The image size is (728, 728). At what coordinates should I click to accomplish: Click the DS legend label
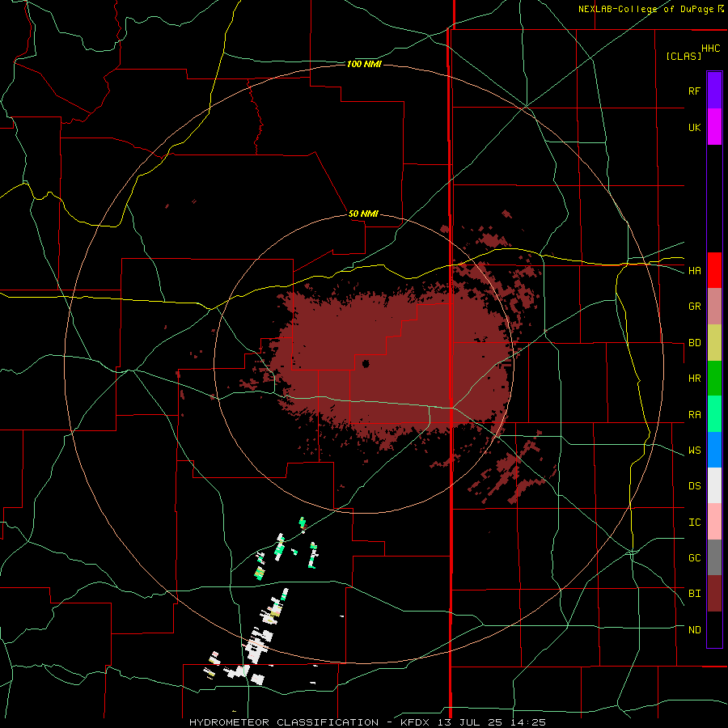click(x=695, y=486)
